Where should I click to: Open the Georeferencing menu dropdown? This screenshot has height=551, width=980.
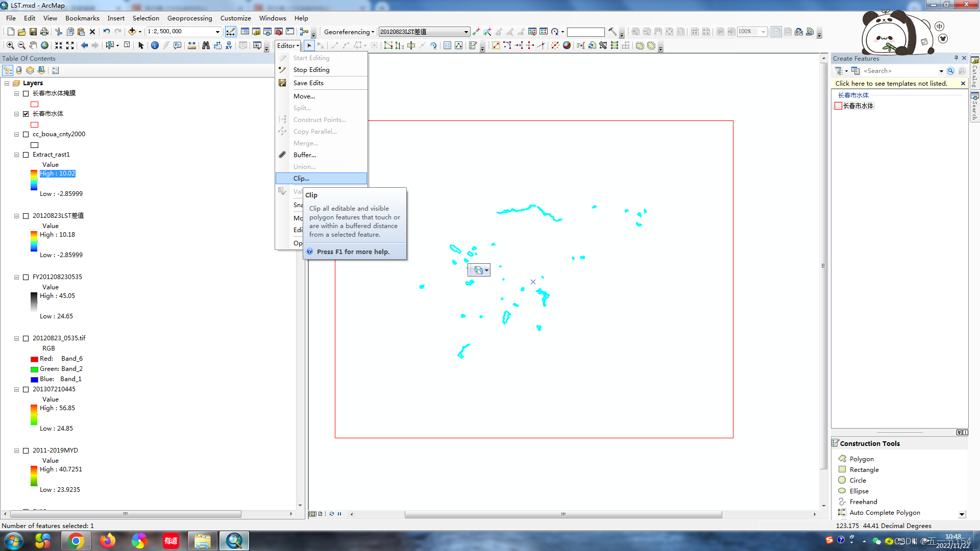click(349, 32)
